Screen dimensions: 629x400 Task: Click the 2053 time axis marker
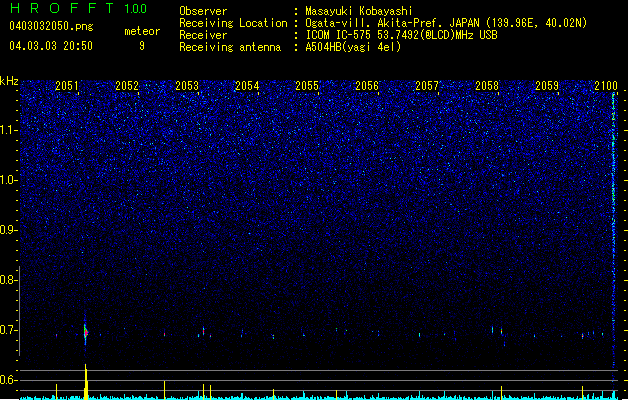point(187,85)
